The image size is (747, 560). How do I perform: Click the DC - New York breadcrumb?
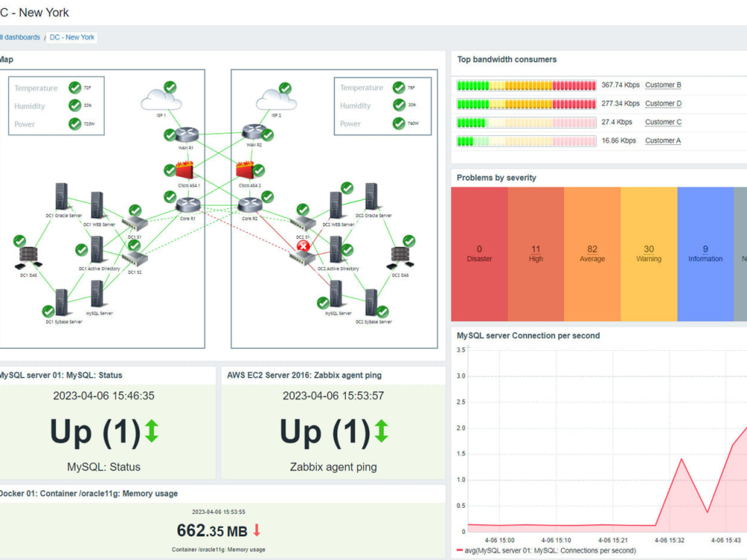72,37
